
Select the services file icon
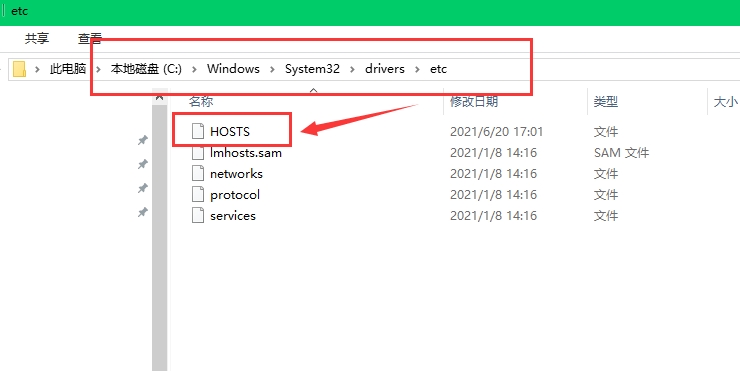point(198,215)
